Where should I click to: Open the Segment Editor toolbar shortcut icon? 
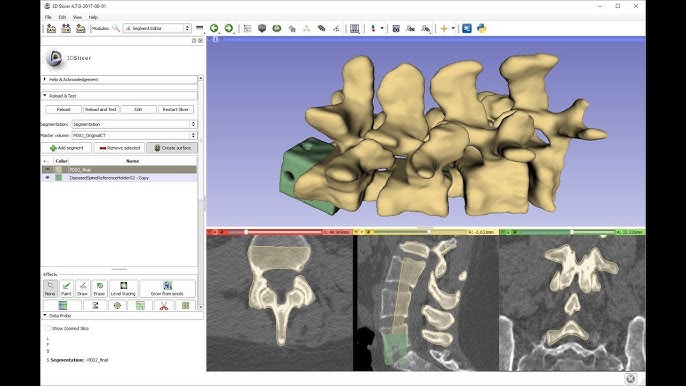coord(336,28)
